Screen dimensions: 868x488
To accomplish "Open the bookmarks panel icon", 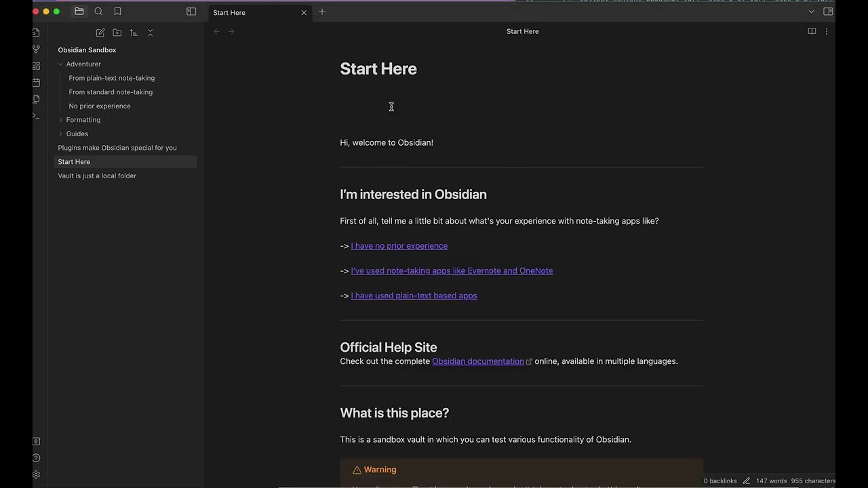I will tap(117, 12).
